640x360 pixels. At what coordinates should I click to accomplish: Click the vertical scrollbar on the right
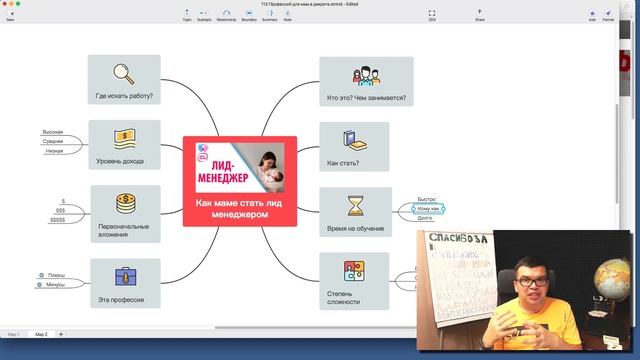tap(617, 154)
